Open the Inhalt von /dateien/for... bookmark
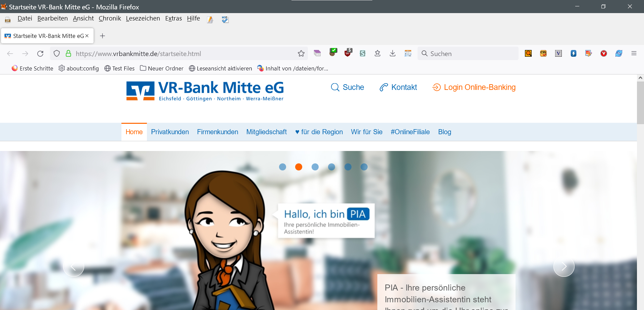The height and width of the screenshot is (310, 644). pyautogui.click(x=293, y=68)
